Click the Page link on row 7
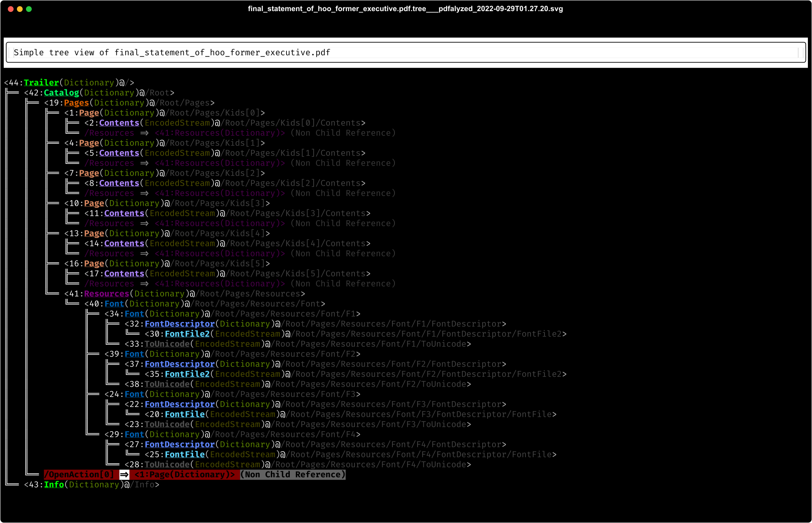This screenshot has height=523, width=812. tap(89, 173)
